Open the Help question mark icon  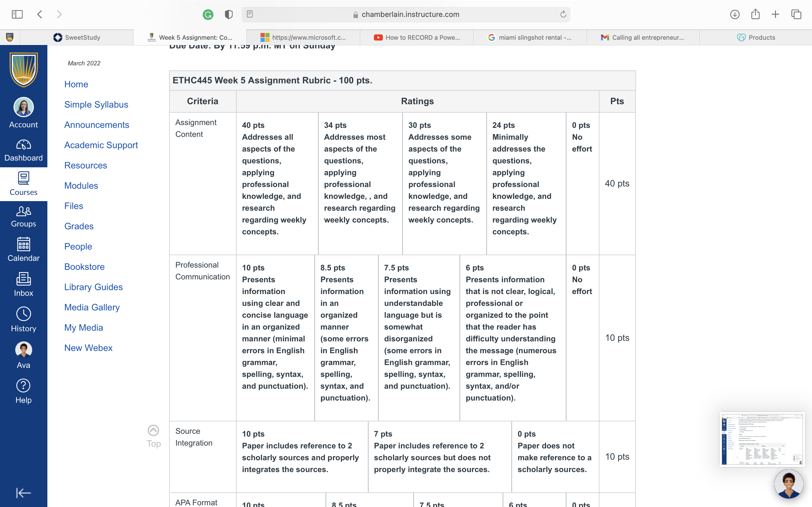(23, 386)
